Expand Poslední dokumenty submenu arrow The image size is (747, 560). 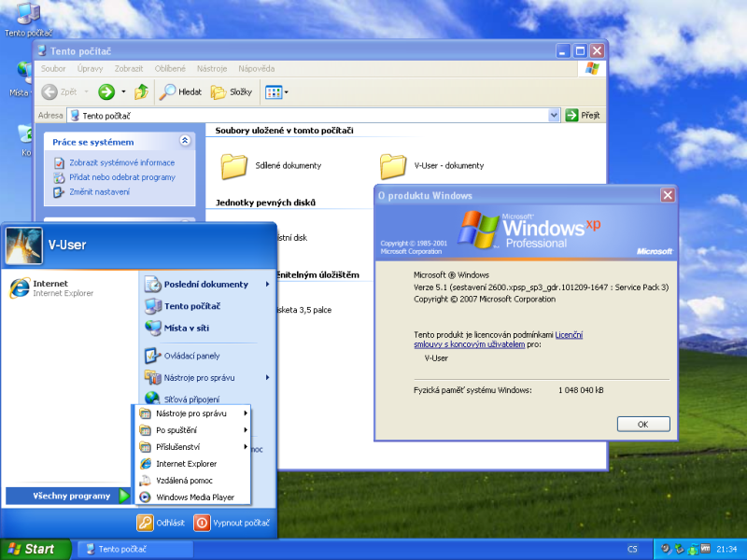click(x=267, y=285)
